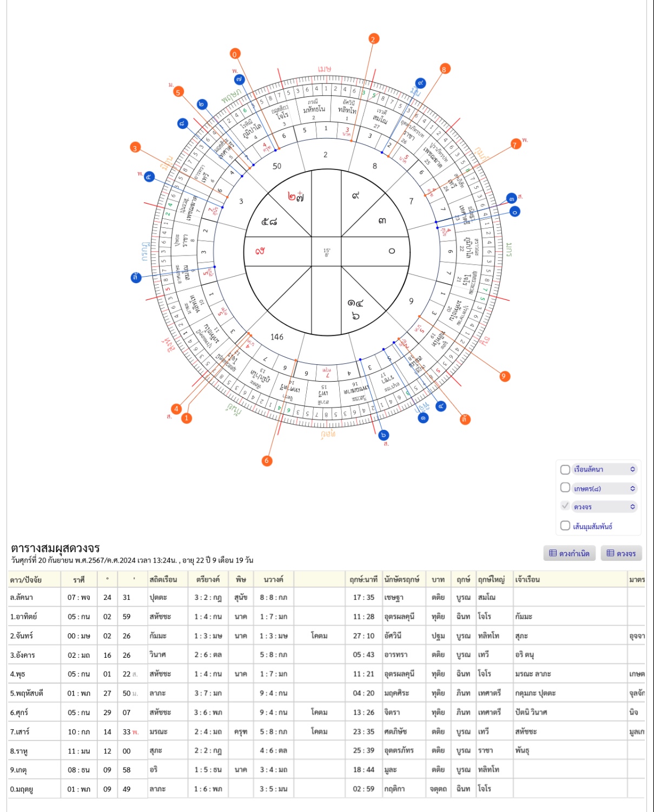
Task: Click the ตรียางค์ column header
Action: coord(208,580)
